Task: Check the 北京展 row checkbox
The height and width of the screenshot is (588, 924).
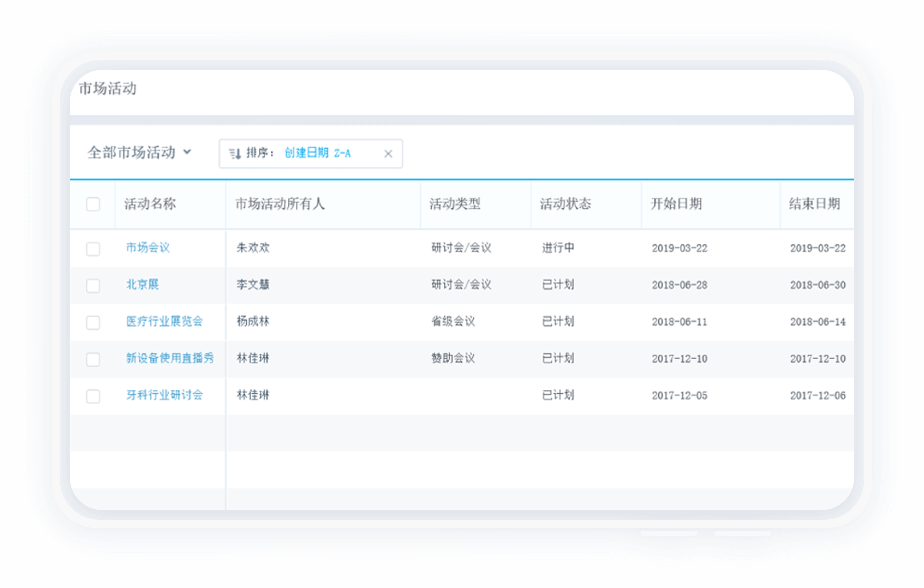Action: coord(93,286)
